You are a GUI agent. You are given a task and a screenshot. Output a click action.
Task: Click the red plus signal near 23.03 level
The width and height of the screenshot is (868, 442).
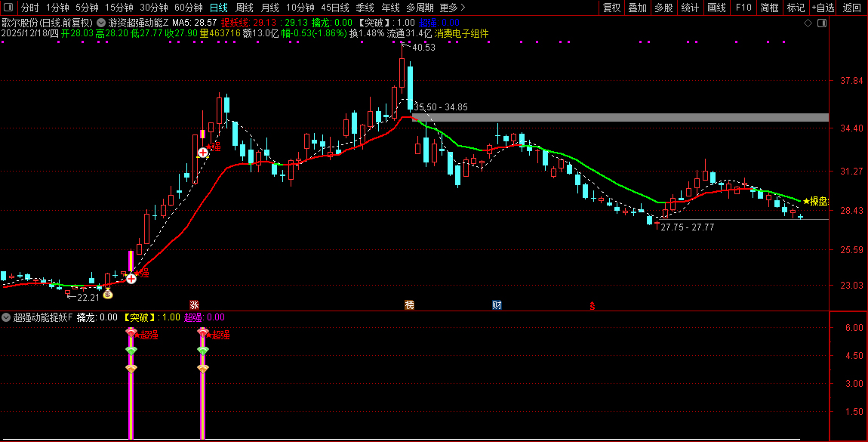pos(131,279)
